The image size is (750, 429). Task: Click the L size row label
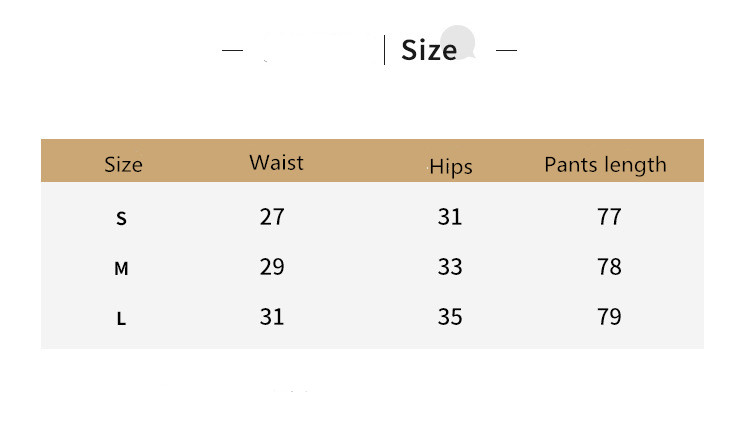click(122, 319)
